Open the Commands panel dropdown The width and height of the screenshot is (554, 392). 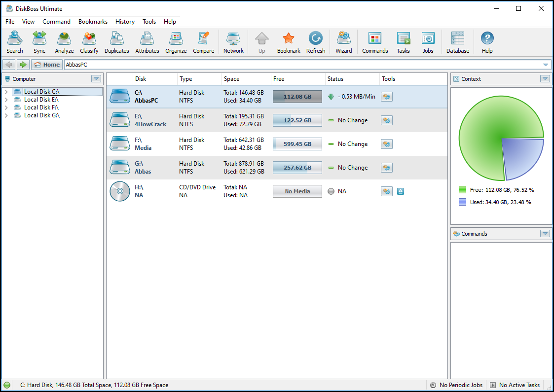[545, 233]
